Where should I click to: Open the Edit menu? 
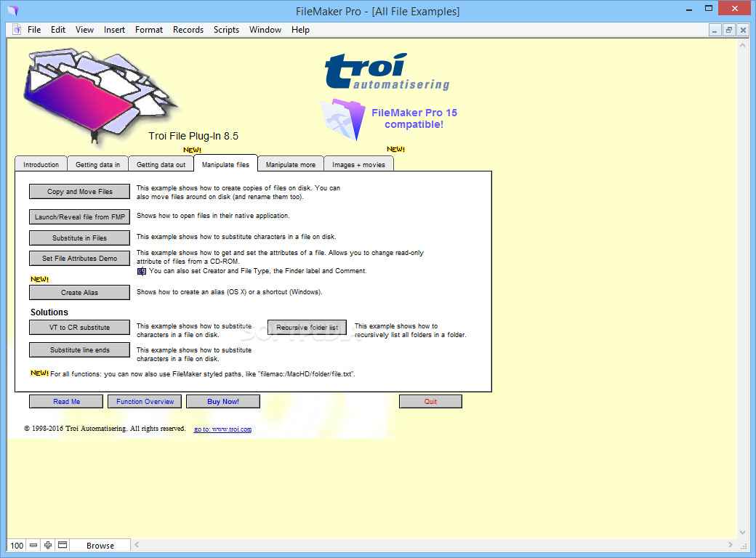pos(58,29)
